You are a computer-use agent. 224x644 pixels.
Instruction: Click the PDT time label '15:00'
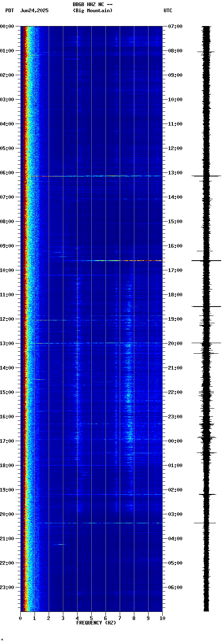coord(7,392)
